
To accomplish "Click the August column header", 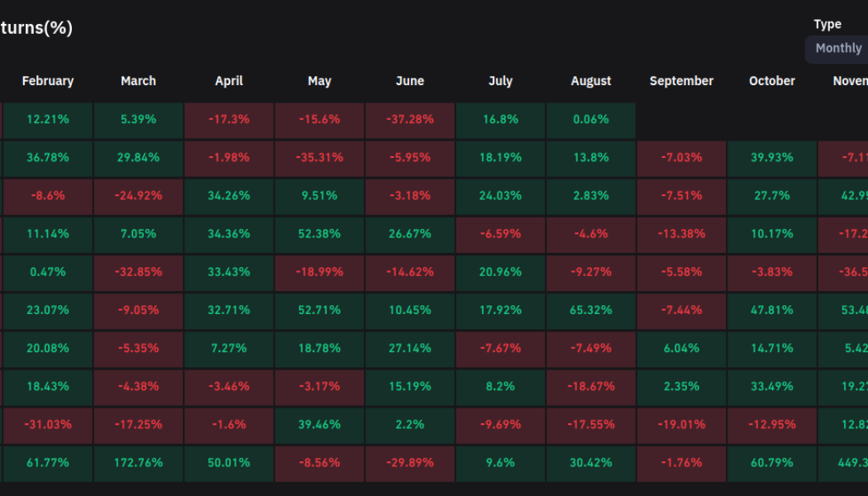I will 591,80.
